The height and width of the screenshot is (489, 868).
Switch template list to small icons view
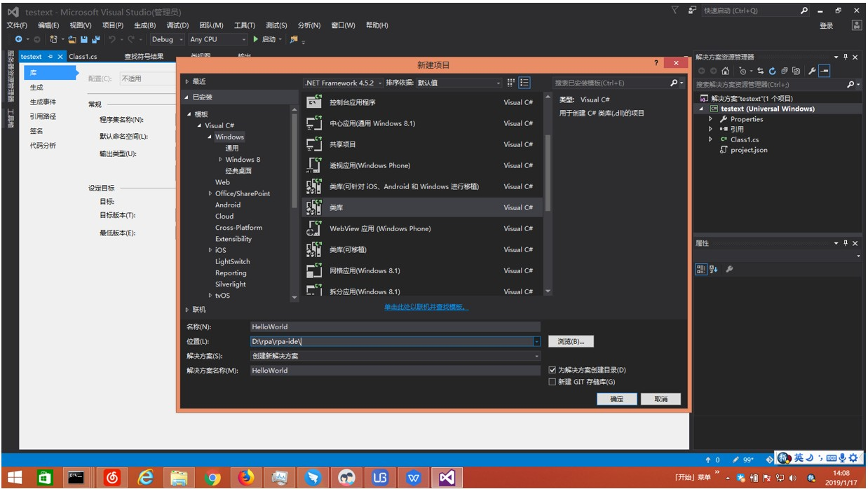point(511,83)
